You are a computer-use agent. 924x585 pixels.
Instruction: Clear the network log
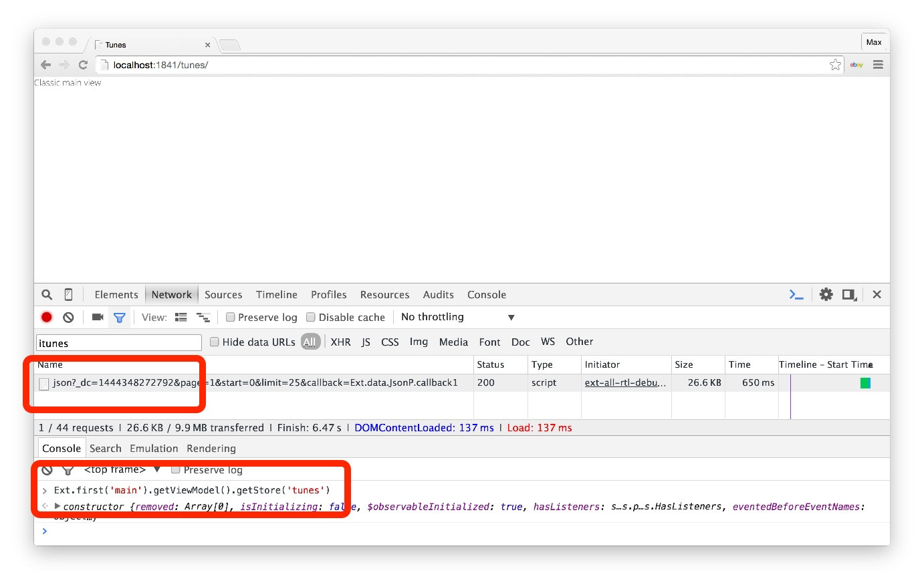[68, 318]
